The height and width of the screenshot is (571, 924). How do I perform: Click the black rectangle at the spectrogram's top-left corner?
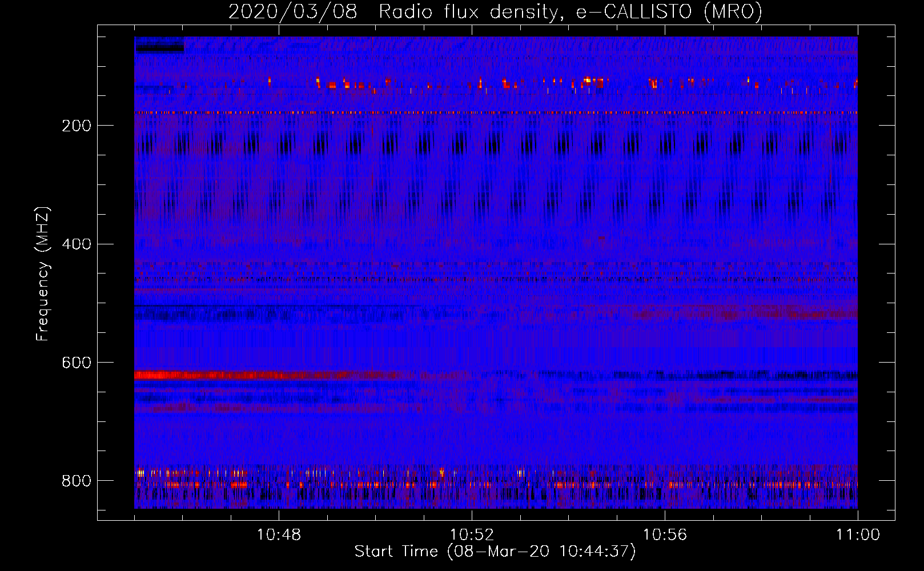pyautogui.click(x=159, y=49)
